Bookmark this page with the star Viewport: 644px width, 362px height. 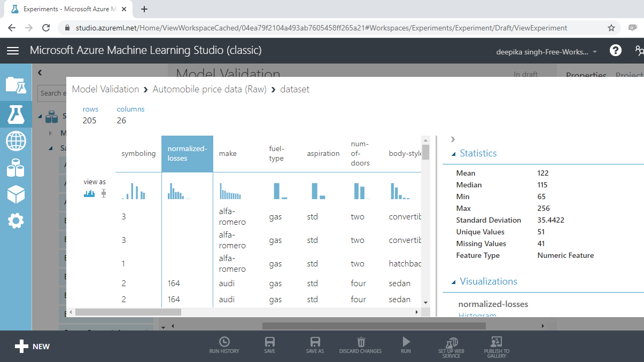(611, 28)
